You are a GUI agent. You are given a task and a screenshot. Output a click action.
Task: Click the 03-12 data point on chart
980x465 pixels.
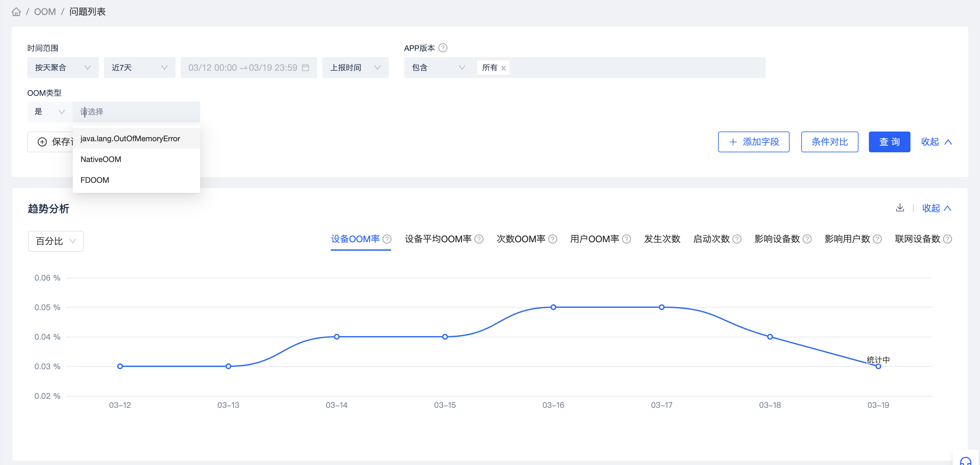pyautogui.click(x=120, y=366)
